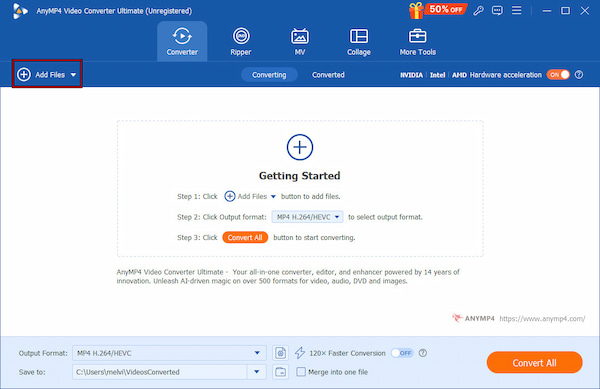Open the Collage tab
The image size is (600, 389).
[x=359, y=41]
